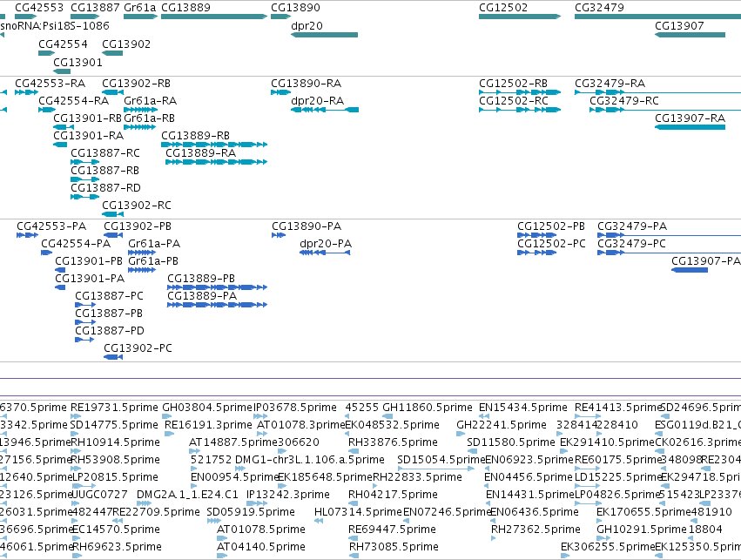Open the RH73085.5prime EST label
The height and width of the screenshot is (560, 741).
394,547
